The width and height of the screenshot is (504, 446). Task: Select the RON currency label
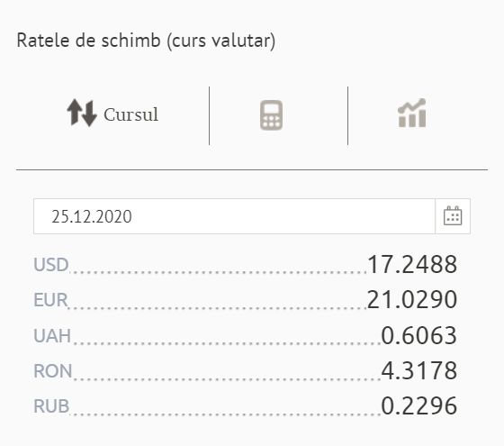coord(53,370)
